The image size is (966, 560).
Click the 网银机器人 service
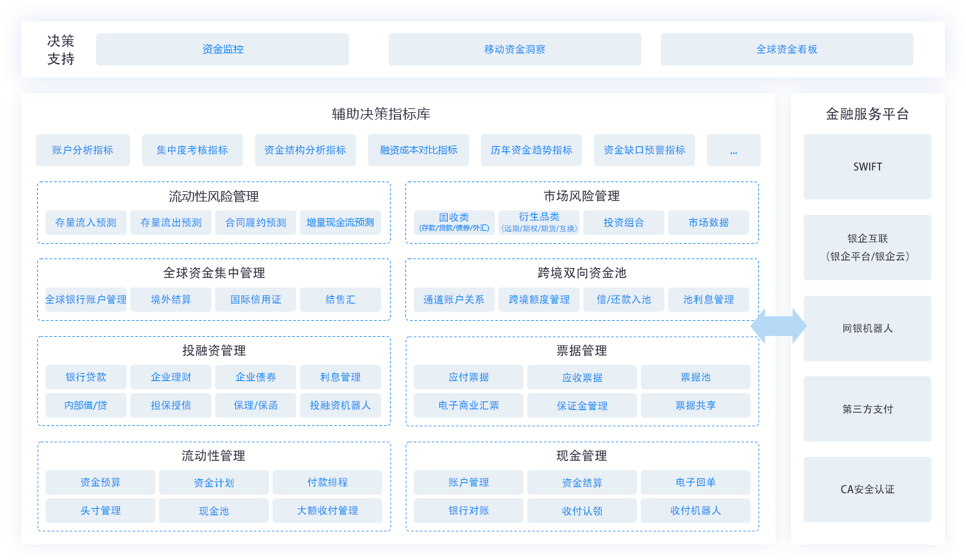click(867, 328)
